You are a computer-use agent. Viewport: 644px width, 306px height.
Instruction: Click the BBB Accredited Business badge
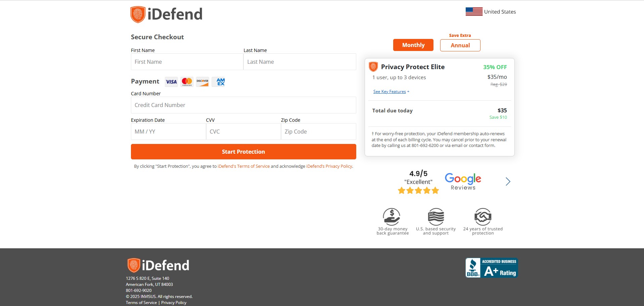click(492, 268)
